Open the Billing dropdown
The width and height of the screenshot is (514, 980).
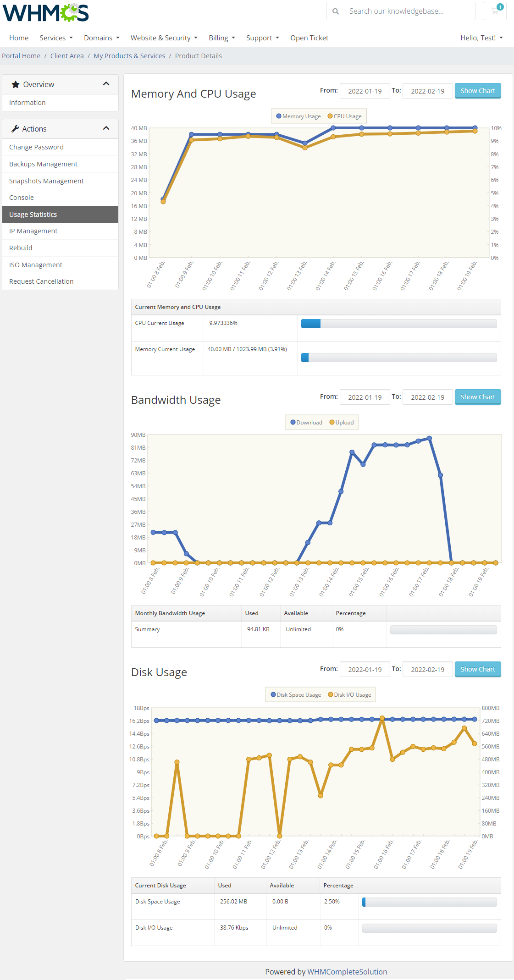(222, 38)
